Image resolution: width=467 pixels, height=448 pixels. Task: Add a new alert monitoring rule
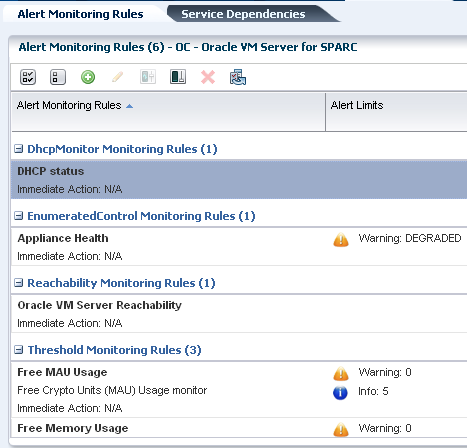click(88, 77)
